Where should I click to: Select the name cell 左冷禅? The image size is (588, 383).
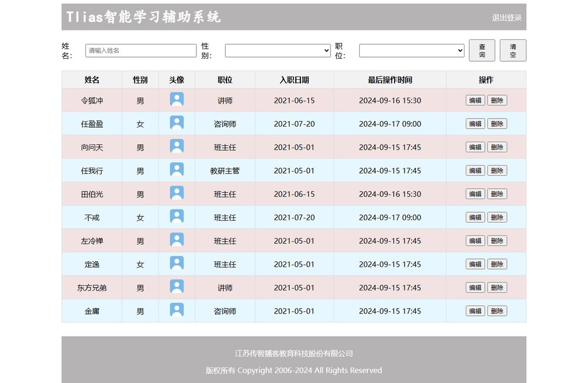92,241
